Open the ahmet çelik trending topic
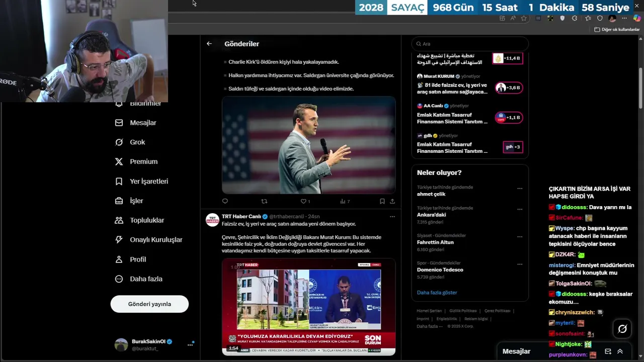 click(431, 194)
